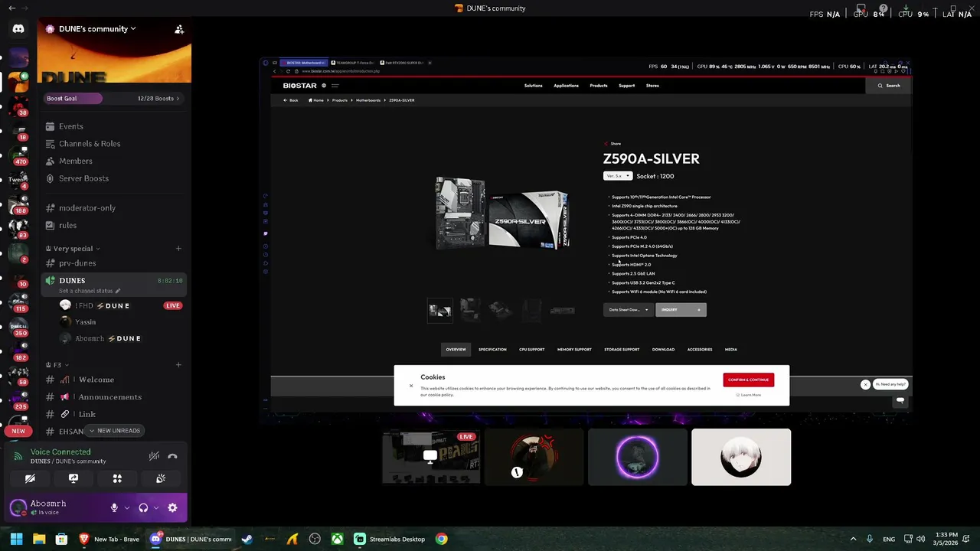Open microphone input options arrow

coord(126,507)
